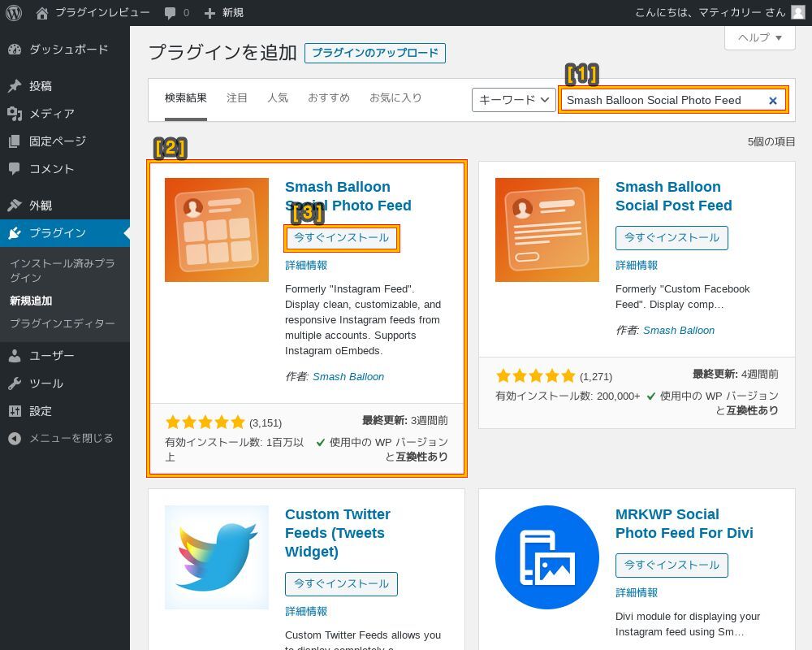Click 最終更新: 4週間前 text
This screenshot has height=650, width=812.
point(736,375)
